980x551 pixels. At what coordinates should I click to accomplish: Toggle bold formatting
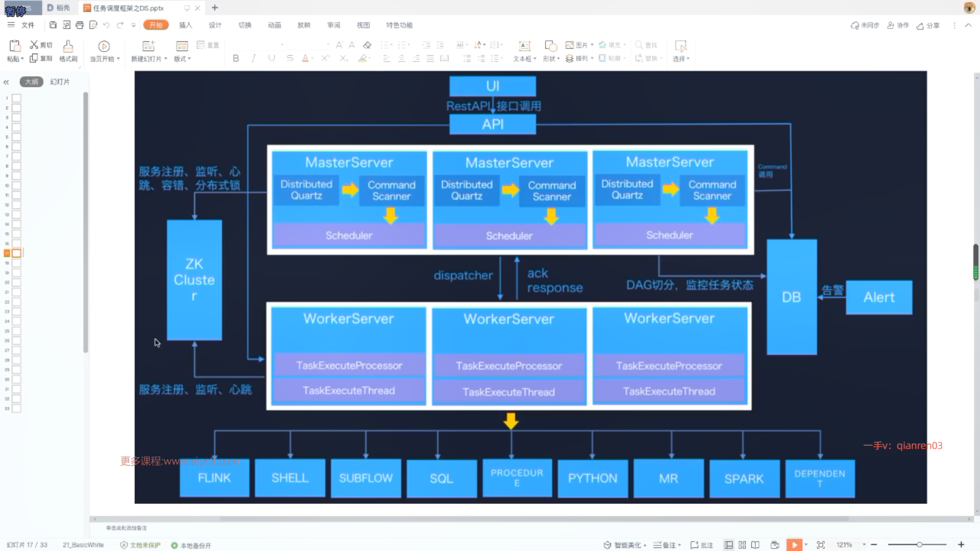[x=236, y=58]
